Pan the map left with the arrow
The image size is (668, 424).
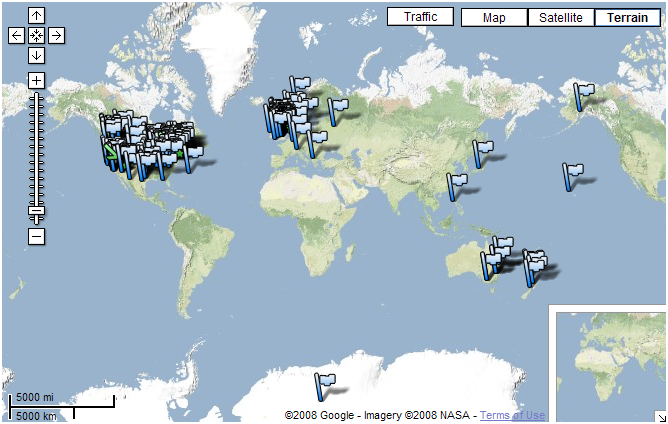tap(16, 35)
